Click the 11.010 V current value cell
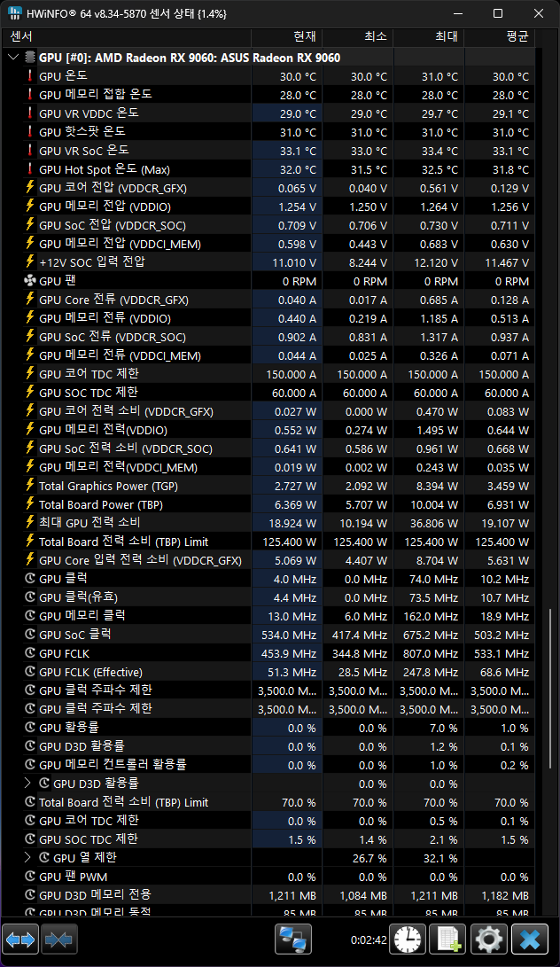Image resolution: width=560 pixels, height=967 pixels. 287,262
